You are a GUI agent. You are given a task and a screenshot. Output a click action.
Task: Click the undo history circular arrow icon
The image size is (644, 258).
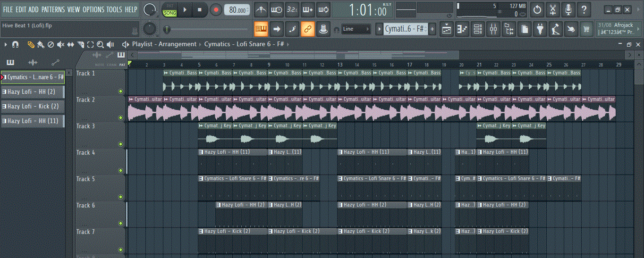click(537, 9)
